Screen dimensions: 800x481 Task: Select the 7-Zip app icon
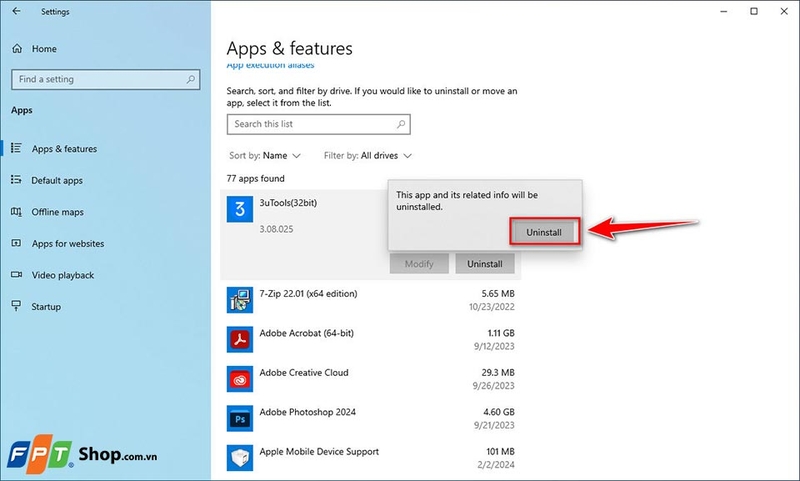[240, 300]
